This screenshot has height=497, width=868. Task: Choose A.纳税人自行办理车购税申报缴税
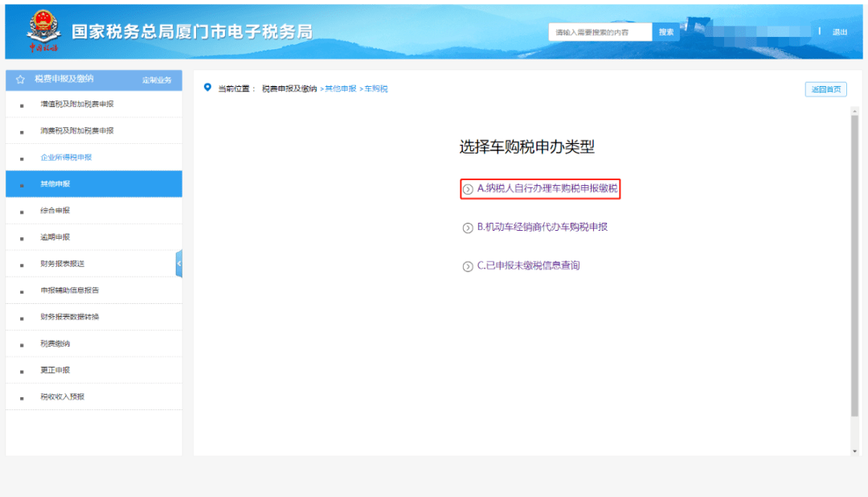(x=547, y=189)
